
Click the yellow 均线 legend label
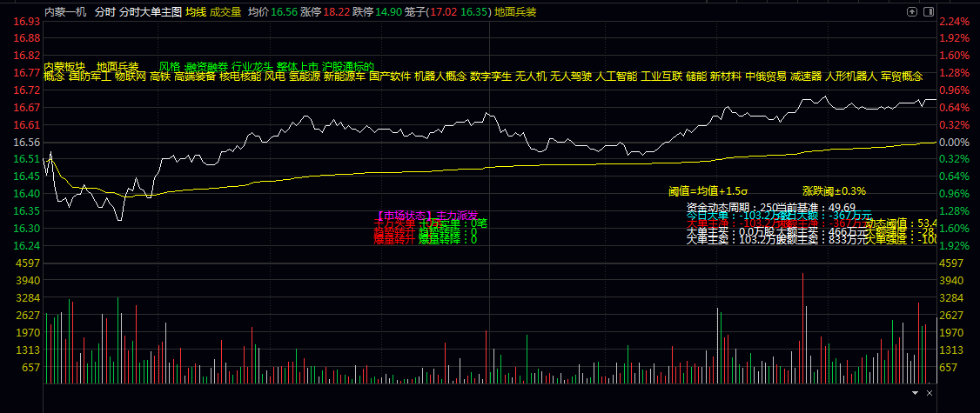tap(196, 12)
